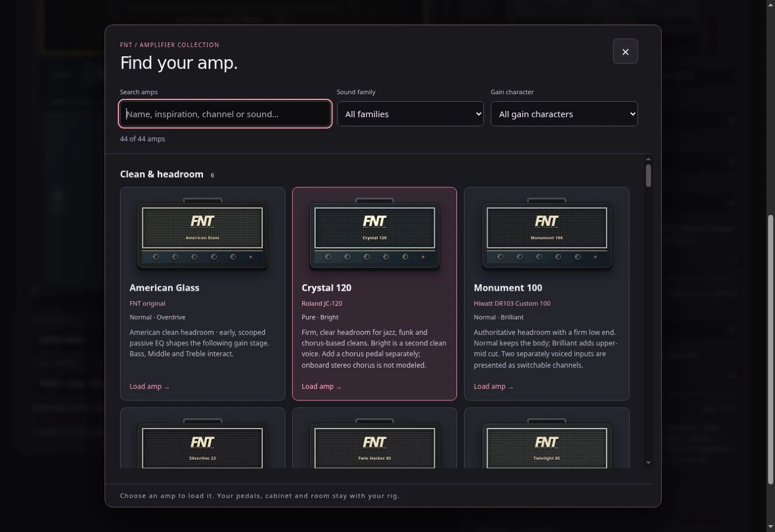This screenshot has height=532, width=775.
Task: Click the Search amps input field
Action: coord(225,114)
